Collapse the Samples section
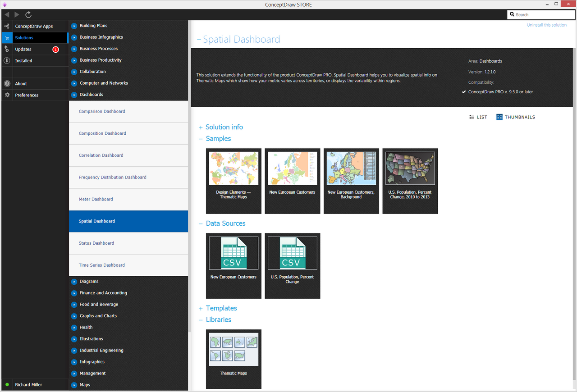The image size is (577, 392). tap(201, 139)
